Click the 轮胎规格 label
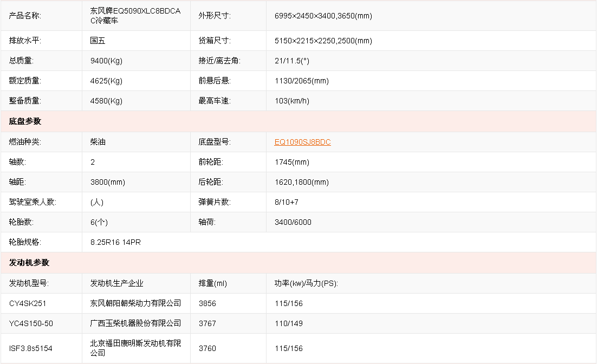This screenshot has height=364, width=597. tap(25, 242)
